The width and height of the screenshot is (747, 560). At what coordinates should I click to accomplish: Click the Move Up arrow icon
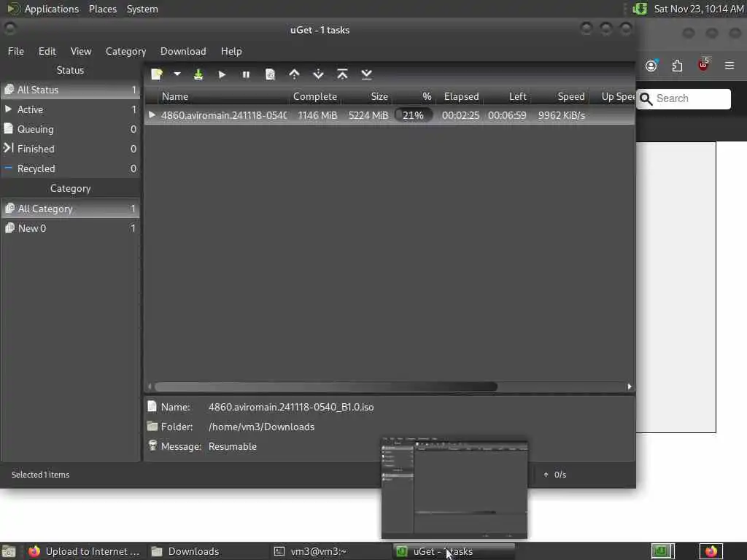295,74
